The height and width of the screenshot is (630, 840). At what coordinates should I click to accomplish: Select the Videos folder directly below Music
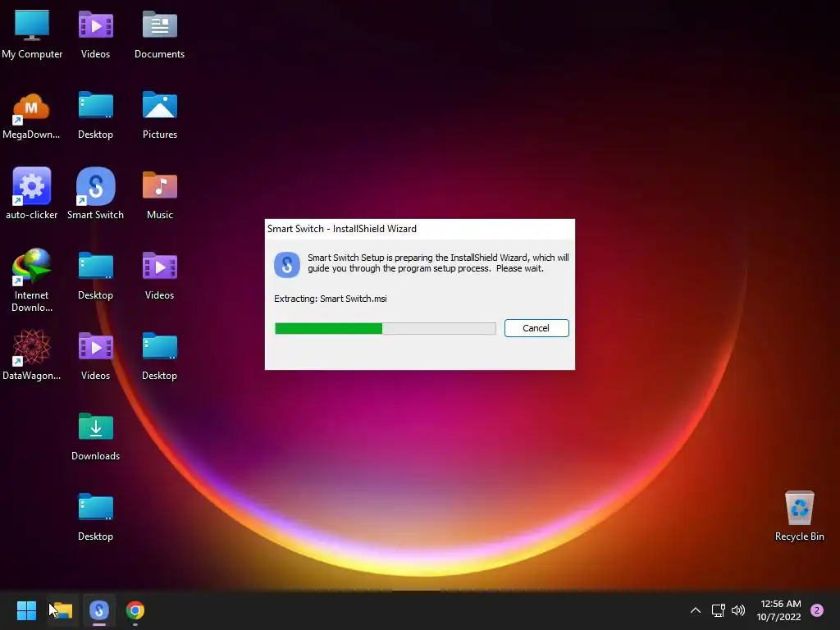pos(160,276)
